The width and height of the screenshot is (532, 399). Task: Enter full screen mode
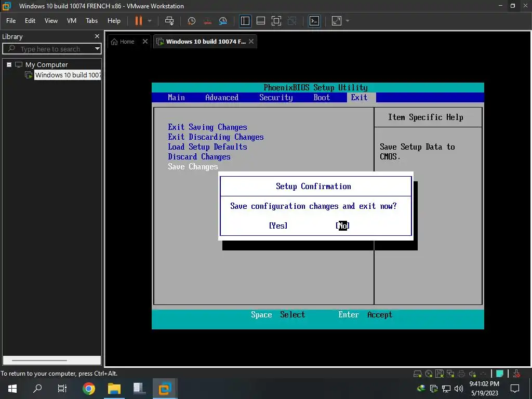point(276,21)
